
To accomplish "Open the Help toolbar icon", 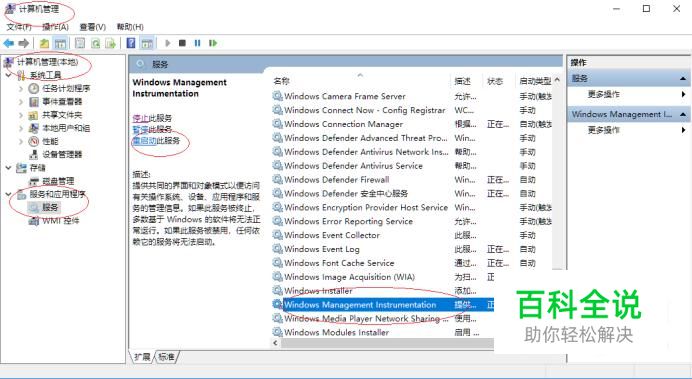I will [131, 43].
